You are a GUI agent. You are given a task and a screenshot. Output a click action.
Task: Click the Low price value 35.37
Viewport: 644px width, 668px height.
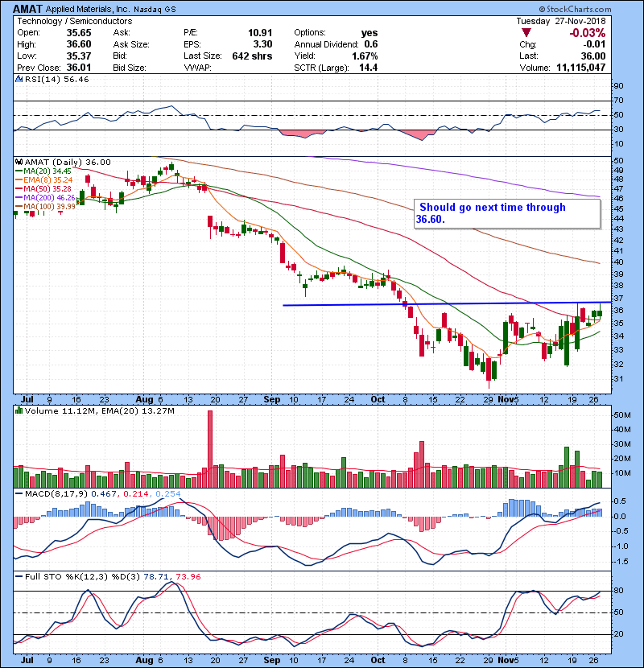(79, 56)
